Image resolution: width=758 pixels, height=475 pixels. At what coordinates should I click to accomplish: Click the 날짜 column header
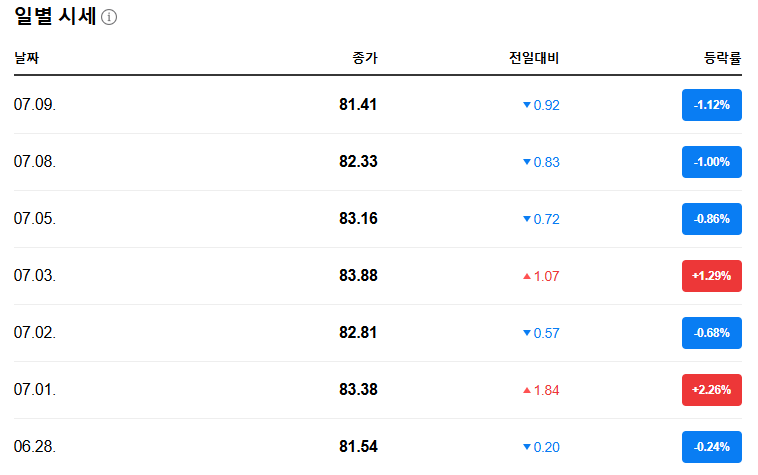click(x=27, y=58)
